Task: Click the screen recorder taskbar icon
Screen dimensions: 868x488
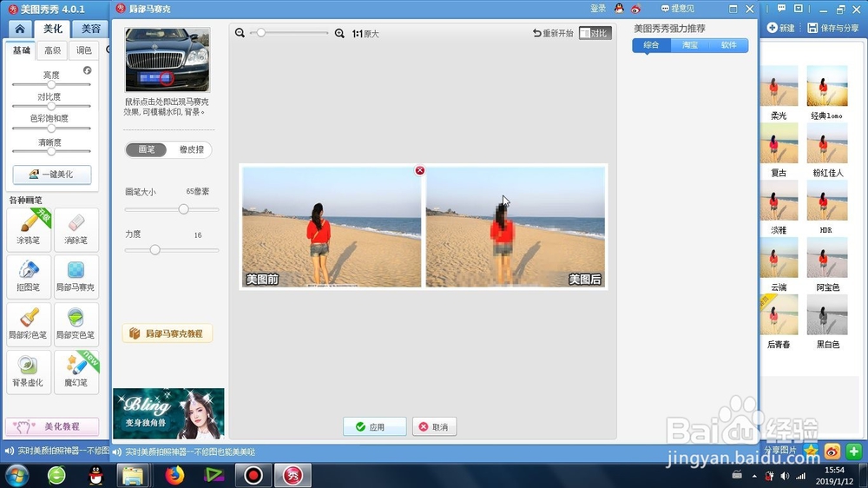Action: [x=253, y=475]
